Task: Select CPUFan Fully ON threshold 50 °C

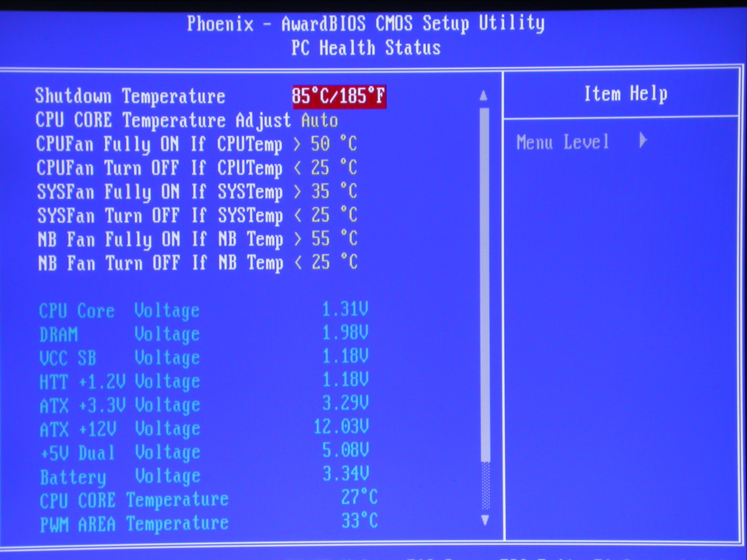Action: point(333,144)
